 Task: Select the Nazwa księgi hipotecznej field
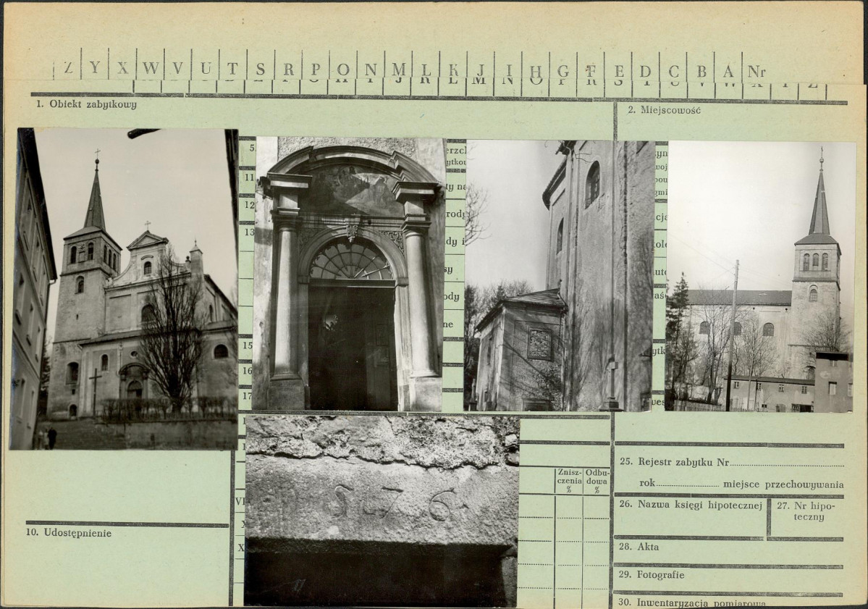690,505
